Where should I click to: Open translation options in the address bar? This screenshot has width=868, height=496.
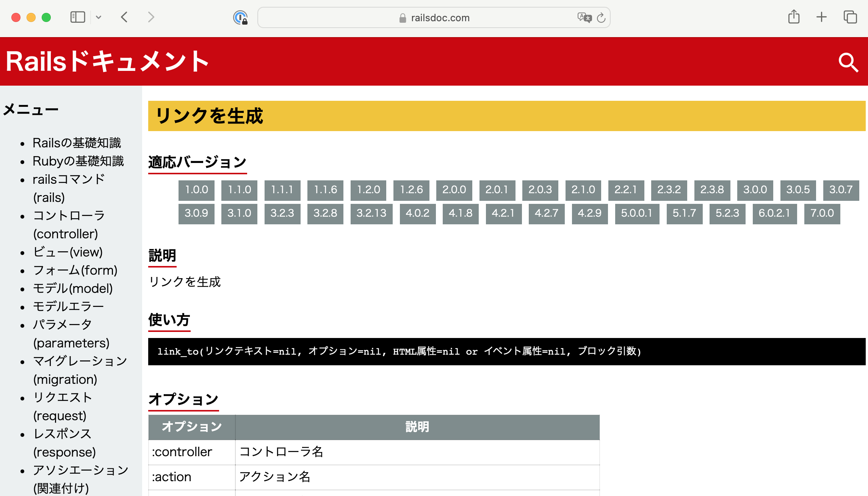click(584, 17)
